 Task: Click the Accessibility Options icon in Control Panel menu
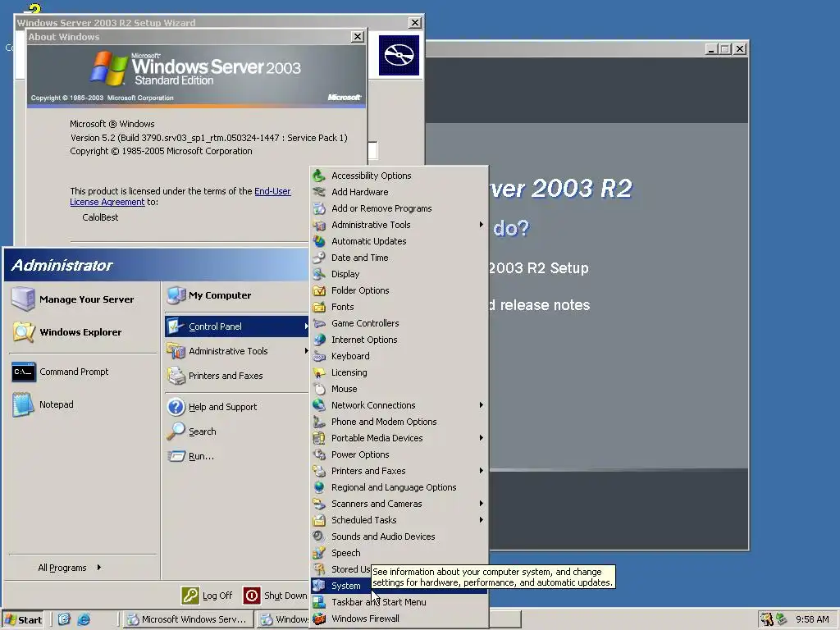(319, 176)
